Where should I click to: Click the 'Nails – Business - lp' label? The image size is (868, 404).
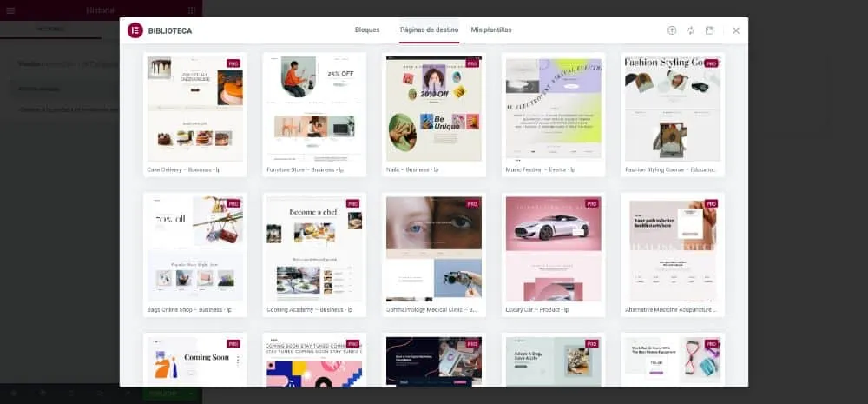tap(412, 169)
